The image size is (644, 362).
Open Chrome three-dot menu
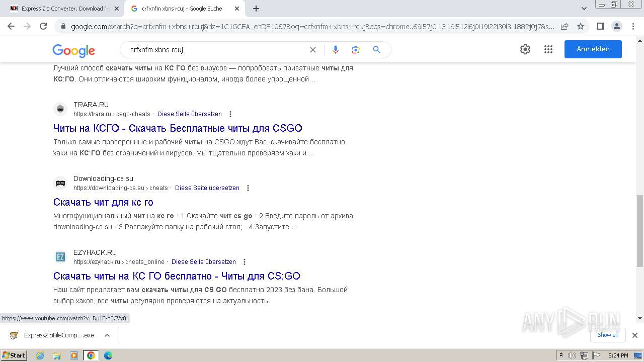633,26
